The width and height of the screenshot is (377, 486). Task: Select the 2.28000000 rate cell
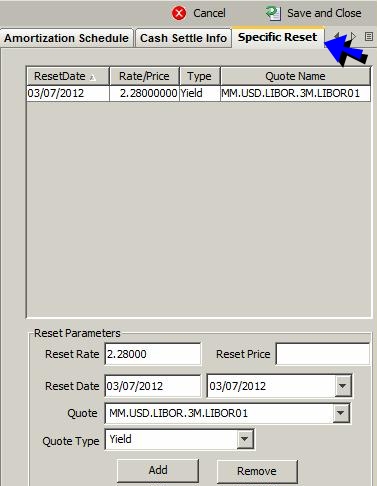tap(144, 93)
